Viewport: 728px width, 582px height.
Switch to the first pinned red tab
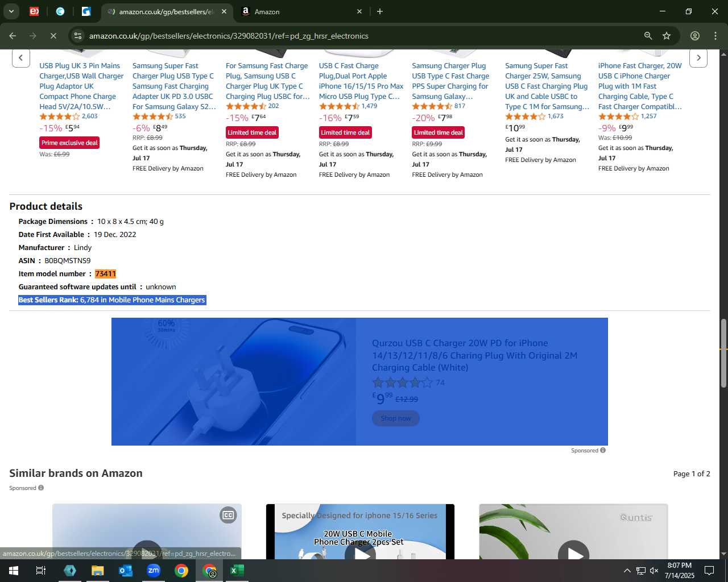tap(34, 11)
